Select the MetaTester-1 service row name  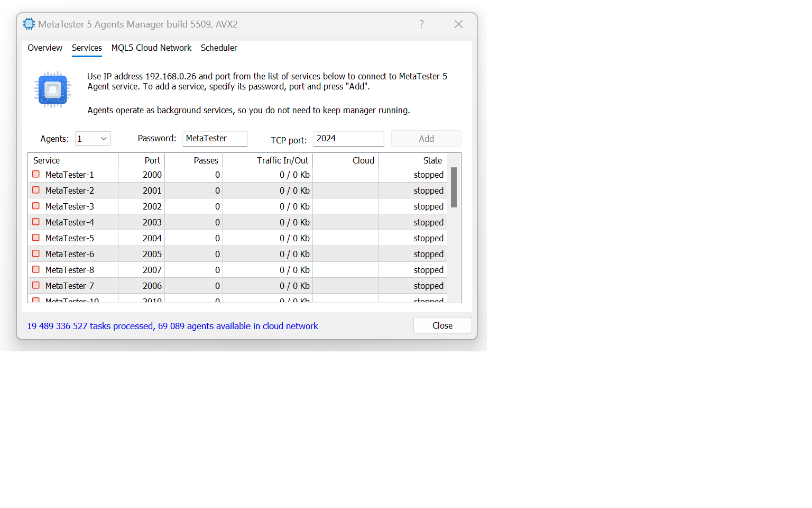[x=70, y=175]
